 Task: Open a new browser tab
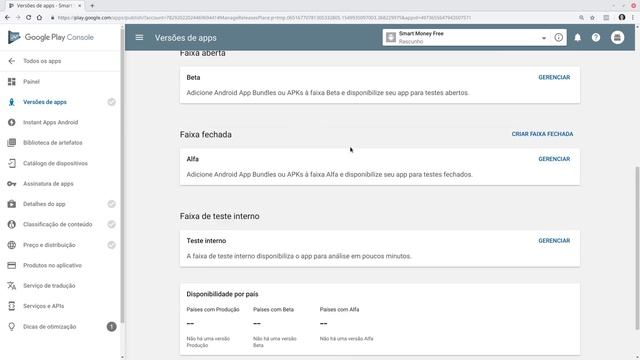tap(92, 6)
